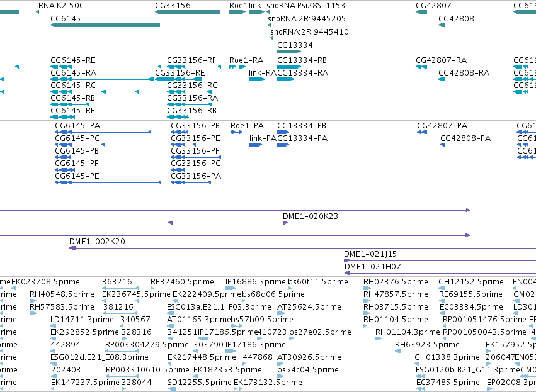This screenshot has width=536, height=392.
Task: Select EST label RH02376.5prime
Action: (396, 282)
